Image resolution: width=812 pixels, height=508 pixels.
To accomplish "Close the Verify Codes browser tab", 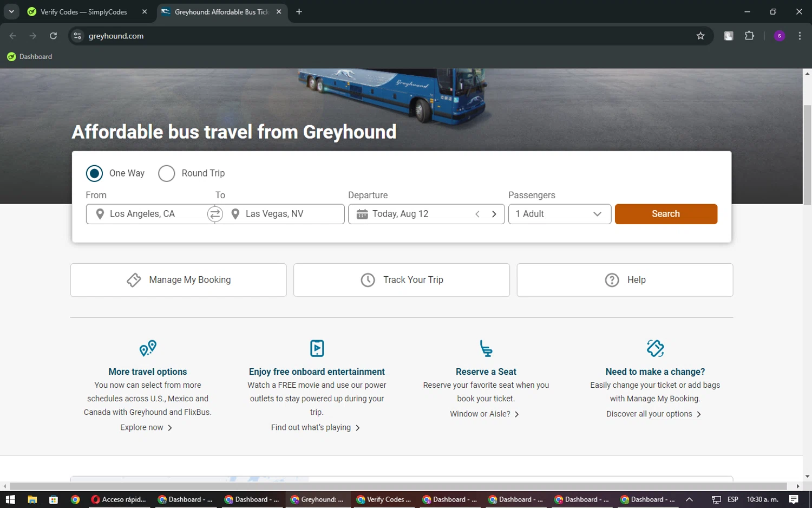I will click(145, 12).
